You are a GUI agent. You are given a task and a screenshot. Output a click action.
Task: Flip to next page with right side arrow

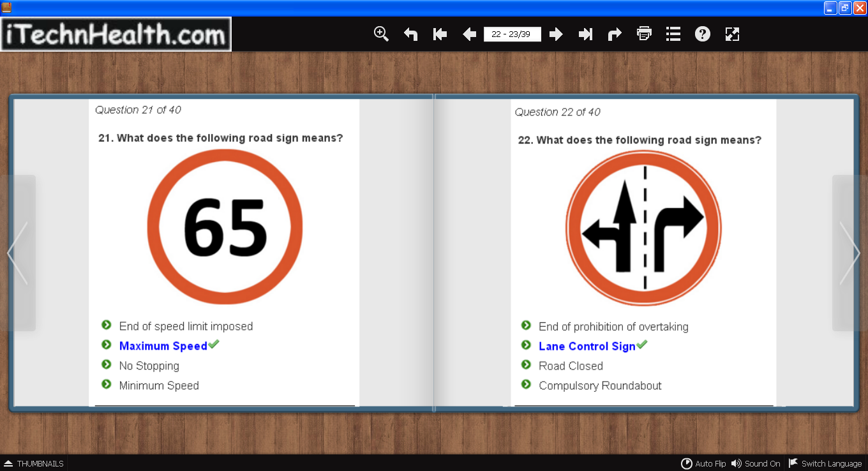tap(850, 253)
